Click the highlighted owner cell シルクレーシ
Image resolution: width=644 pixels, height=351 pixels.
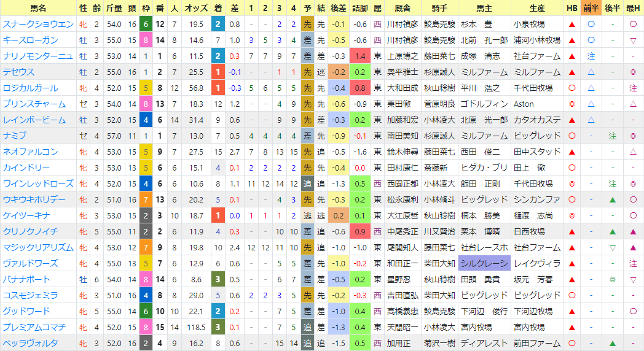[x=484, y=264]
